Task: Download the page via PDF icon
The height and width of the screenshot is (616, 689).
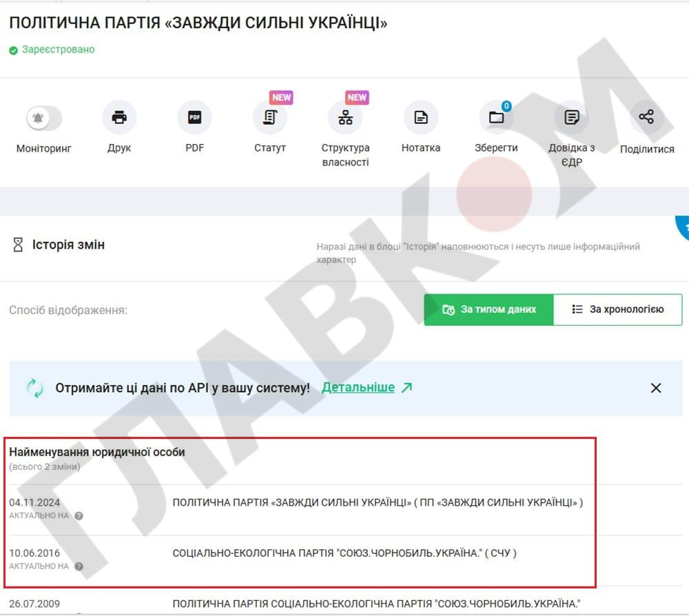Action: (x=194, y=117)
